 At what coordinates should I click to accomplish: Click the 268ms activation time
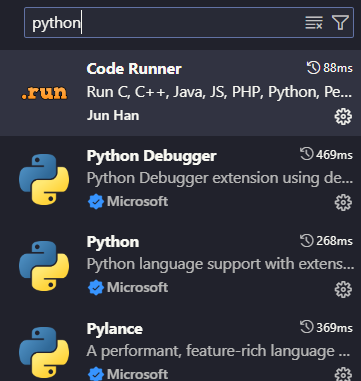tap(334, 241)
